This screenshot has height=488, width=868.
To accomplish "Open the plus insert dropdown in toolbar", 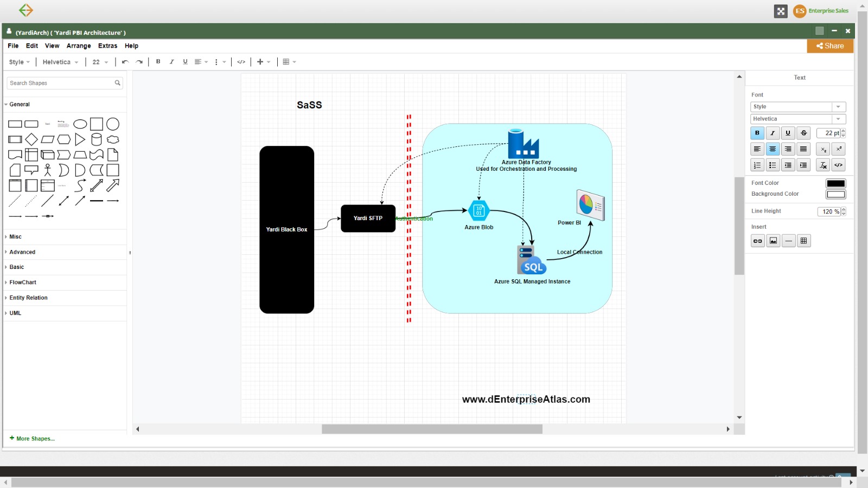I will (x=264, y=62).
